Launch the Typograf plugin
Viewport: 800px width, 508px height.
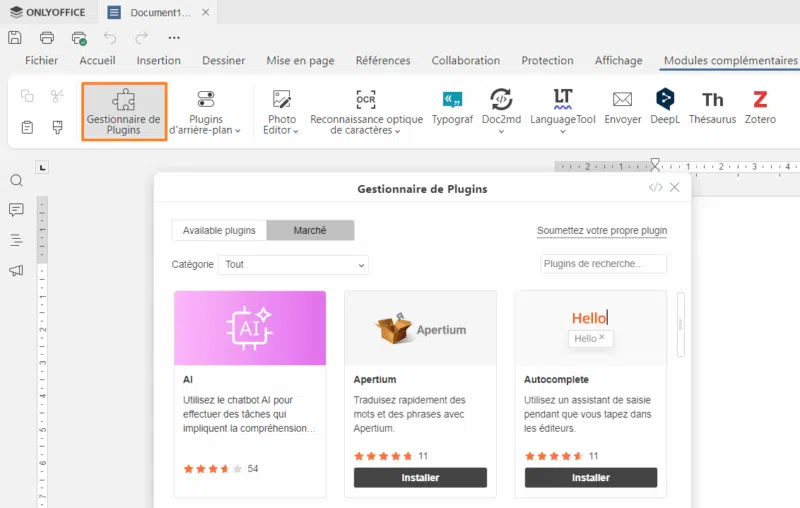click(453, 106)
